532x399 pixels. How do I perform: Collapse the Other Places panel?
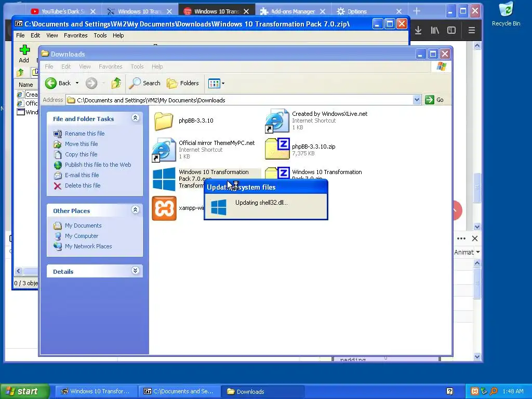pyautogui.click(x=136, y=210)
